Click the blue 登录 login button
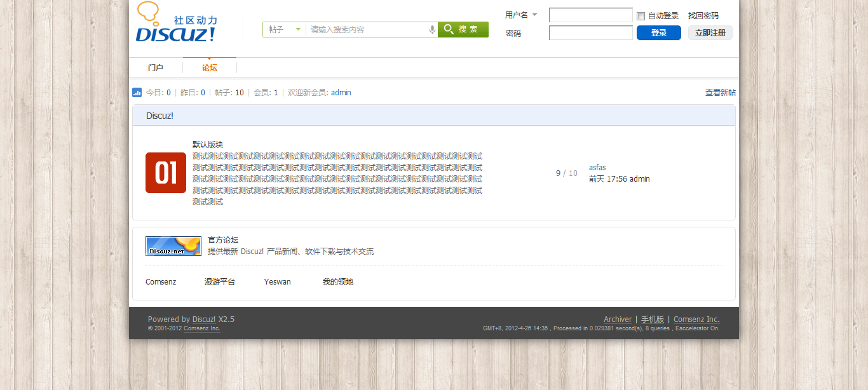 [x=658, y=32]
